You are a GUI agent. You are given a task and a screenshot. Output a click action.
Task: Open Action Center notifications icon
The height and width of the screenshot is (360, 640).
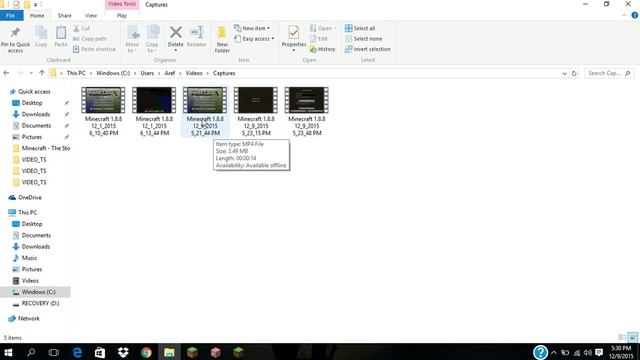click(599, 352)
